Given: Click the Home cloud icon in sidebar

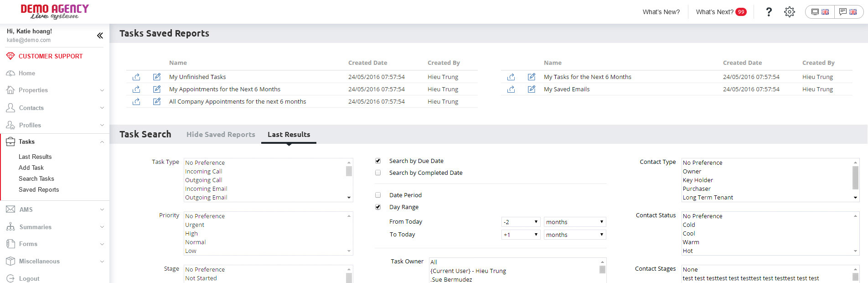Looking at the screenshot, I should 10,73.
